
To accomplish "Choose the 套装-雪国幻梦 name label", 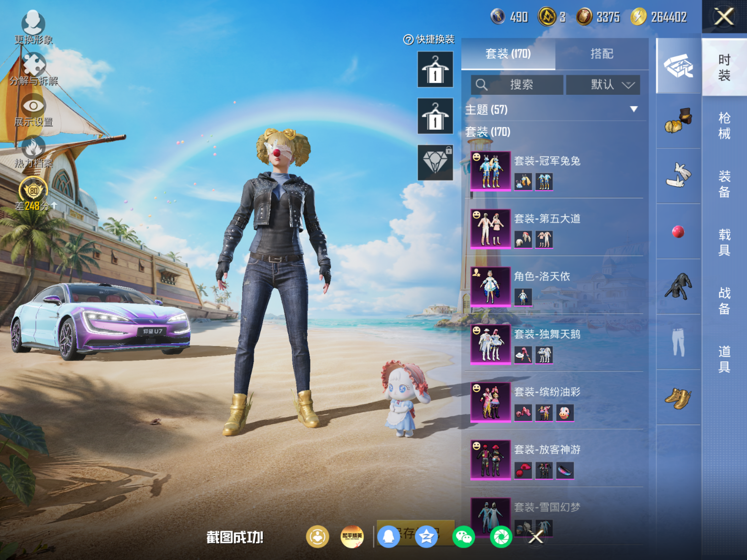I will tap(547, 507).
